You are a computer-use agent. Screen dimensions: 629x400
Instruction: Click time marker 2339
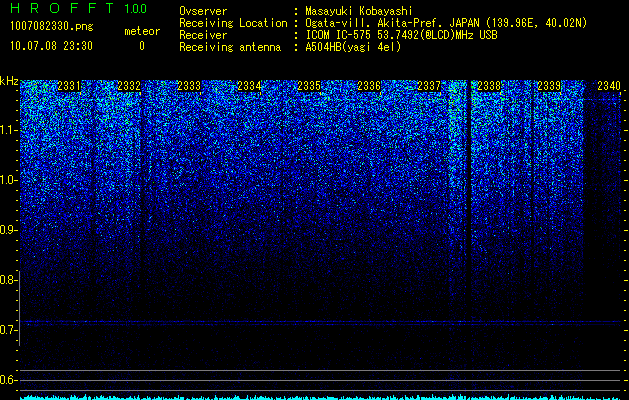point(549,85)
